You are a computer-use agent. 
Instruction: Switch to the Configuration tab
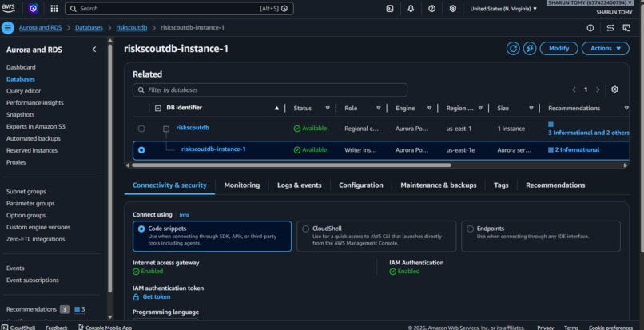[x=361, y=185]
